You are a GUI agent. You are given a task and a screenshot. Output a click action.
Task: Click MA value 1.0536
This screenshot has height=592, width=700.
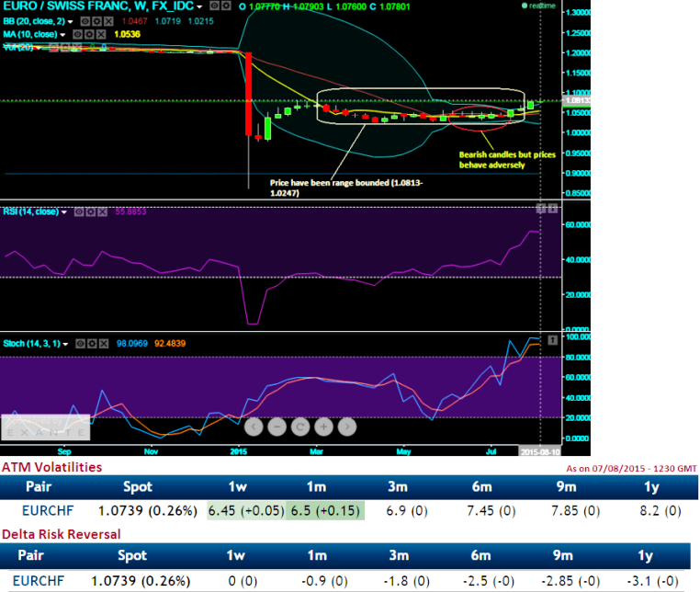[x=128, y=34]
